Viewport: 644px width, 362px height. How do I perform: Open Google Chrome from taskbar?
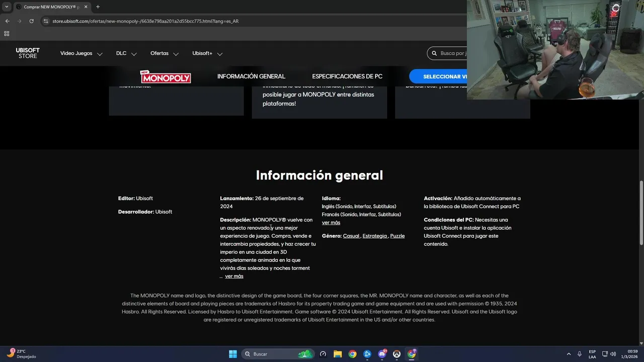click(353, 354)
